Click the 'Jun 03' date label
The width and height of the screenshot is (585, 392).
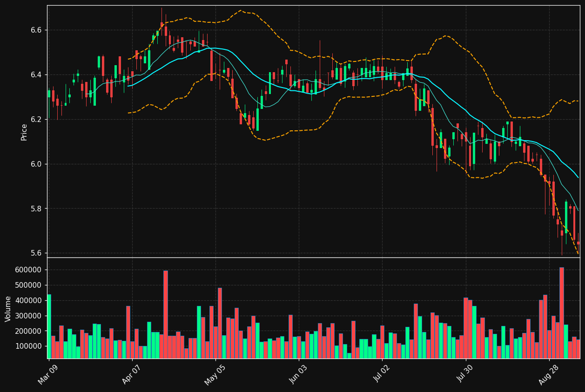299,374
